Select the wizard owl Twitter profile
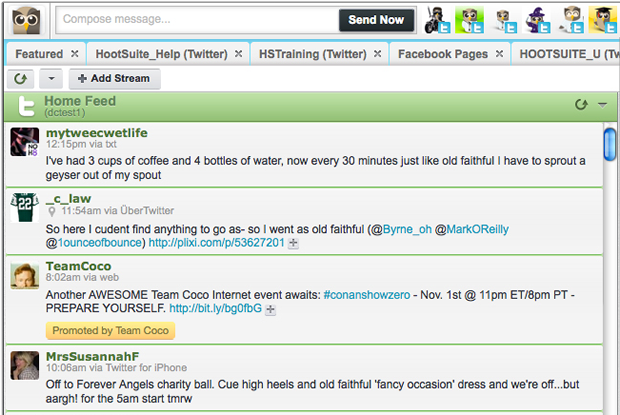620x415 pixels. [537, 20]
